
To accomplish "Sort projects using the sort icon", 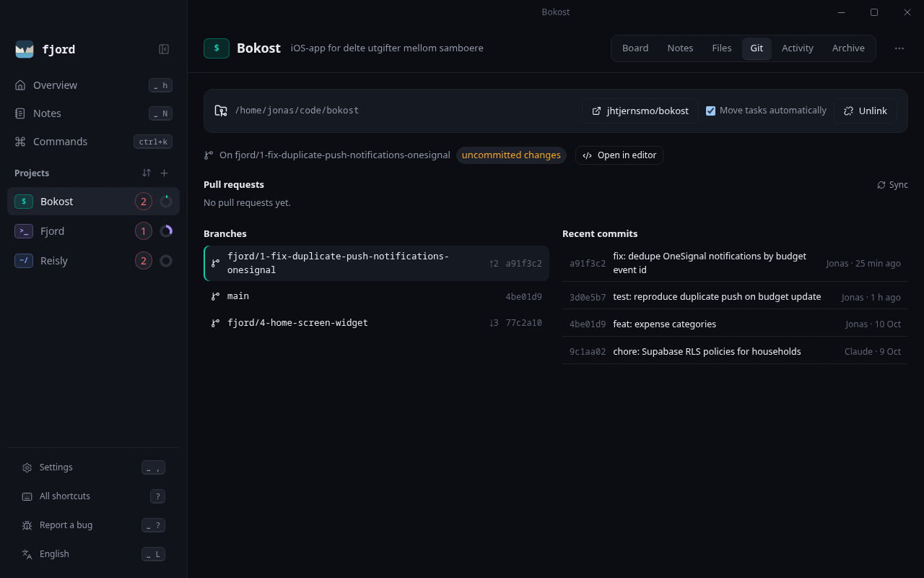I will coord(147,173).
